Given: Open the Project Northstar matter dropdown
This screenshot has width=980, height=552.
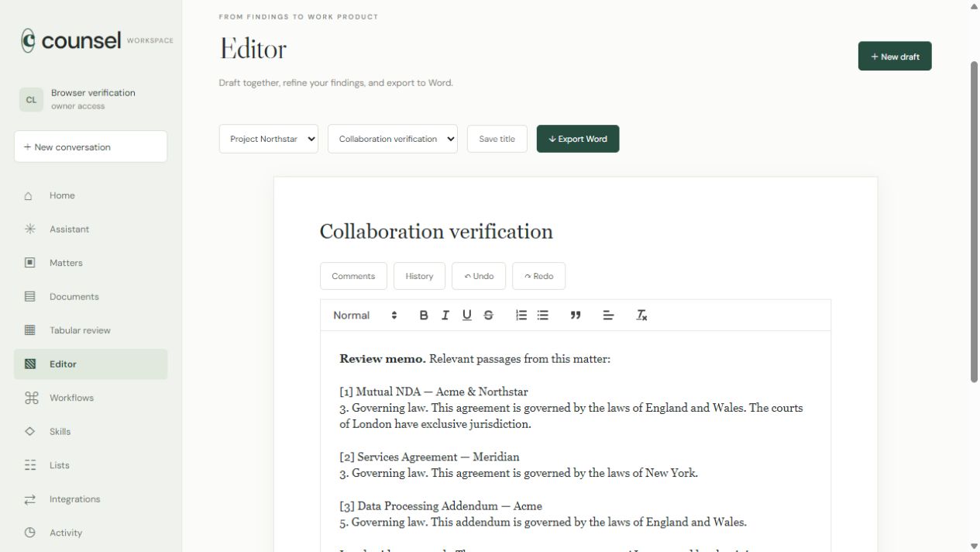Looking at the screenshot, I should point(269,139).
